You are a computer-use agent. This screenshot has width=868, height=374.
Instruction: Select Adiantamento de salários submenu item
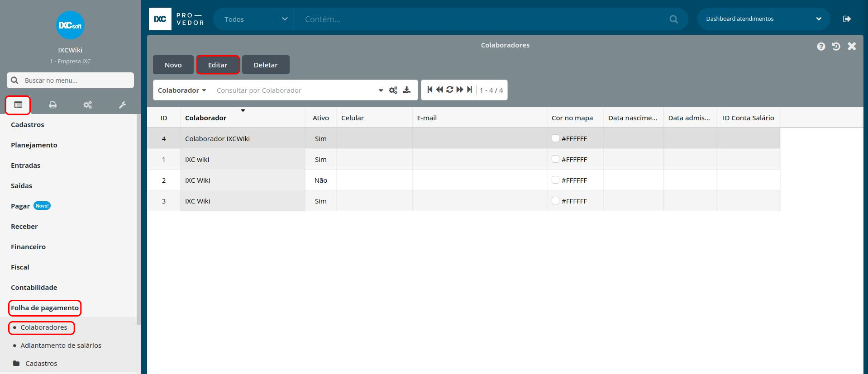pyautogui.click(x=61, y=346)
